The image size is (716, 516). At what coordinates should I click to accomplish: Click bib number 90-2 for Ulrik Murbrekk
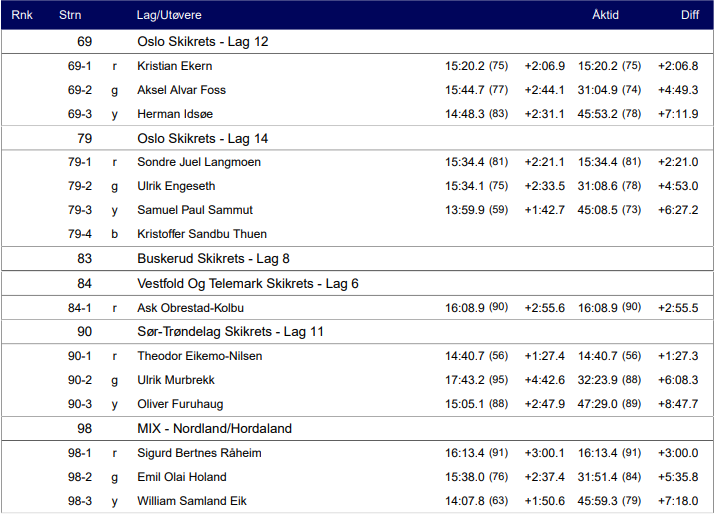click(x=80, y=380)
